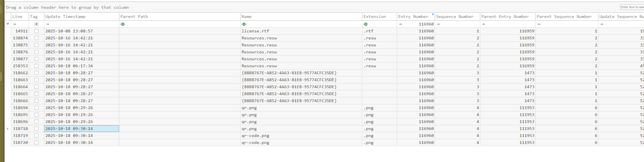Select the GUID name cell on line 318663
644x162 pixels.
pos(301,80)
